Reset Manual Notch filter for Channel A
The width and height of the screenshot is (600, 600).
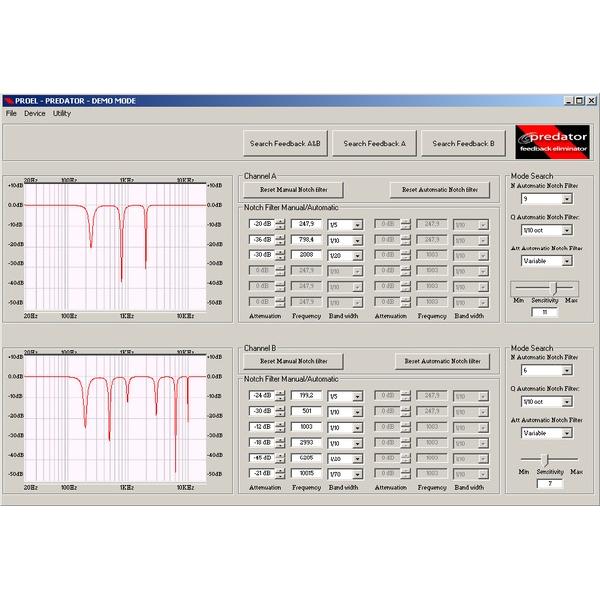click(293, 189)
